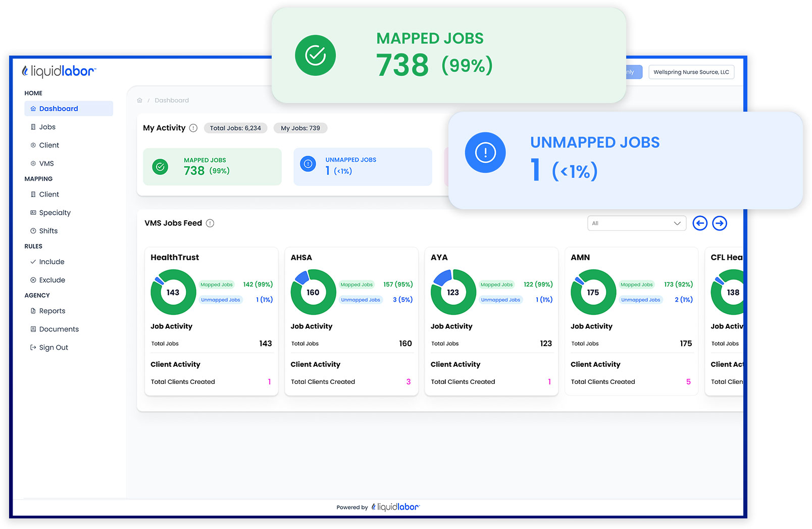Click the AYA donut chart
Screen dimensions: 812x529
click(x=453, y=292)
